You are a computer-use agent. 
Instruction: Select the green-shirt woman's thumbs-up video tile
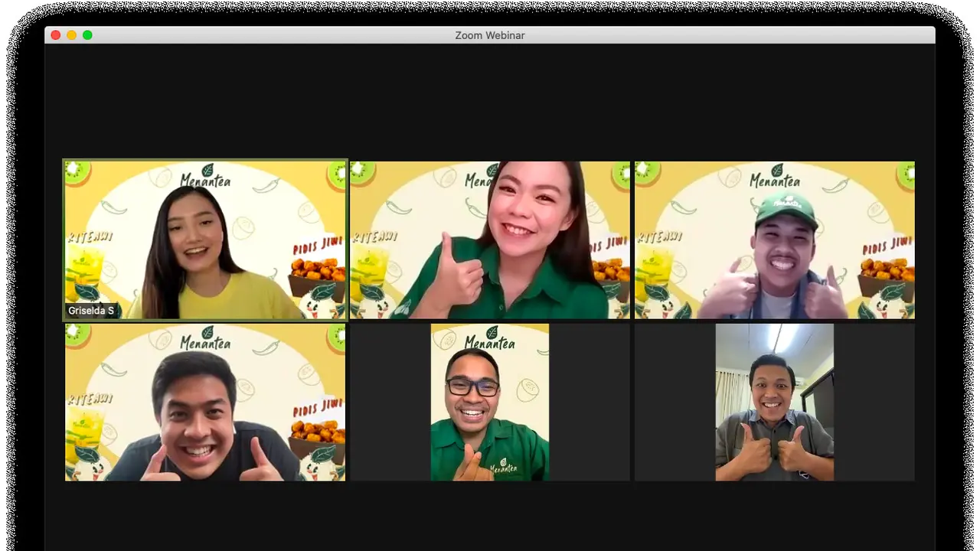pos(490,240)
